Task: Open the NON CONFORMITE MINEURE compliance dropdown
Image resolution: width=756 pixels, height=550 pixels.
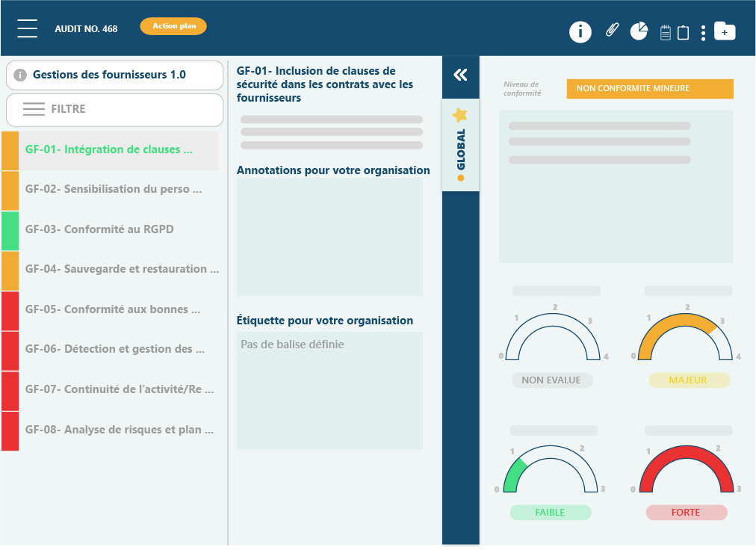Action: (649, 88)
